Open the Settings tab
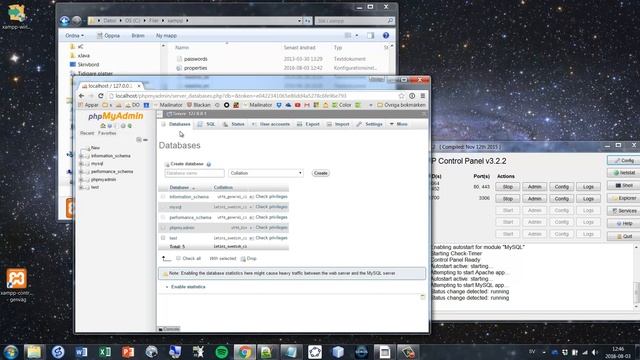The height and width of the screenshot is (360, 640). (370, 124)
